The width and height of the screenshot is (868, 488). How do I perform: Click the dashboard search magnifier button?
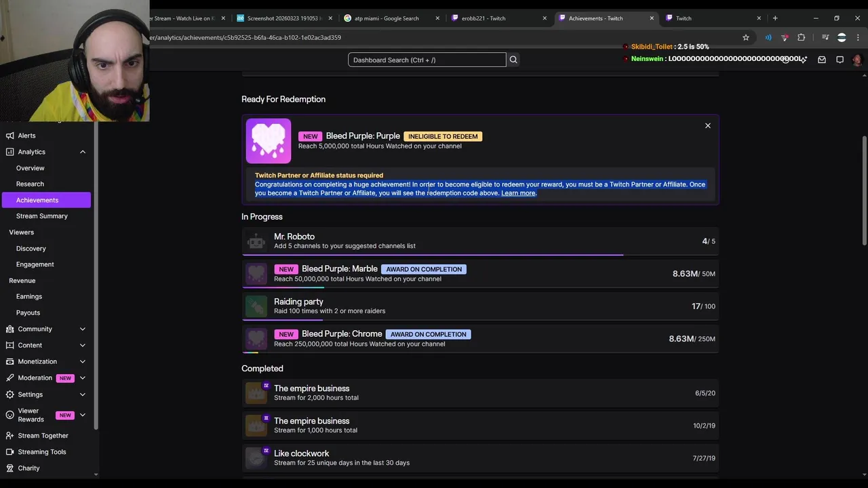[x=513, y=60]
